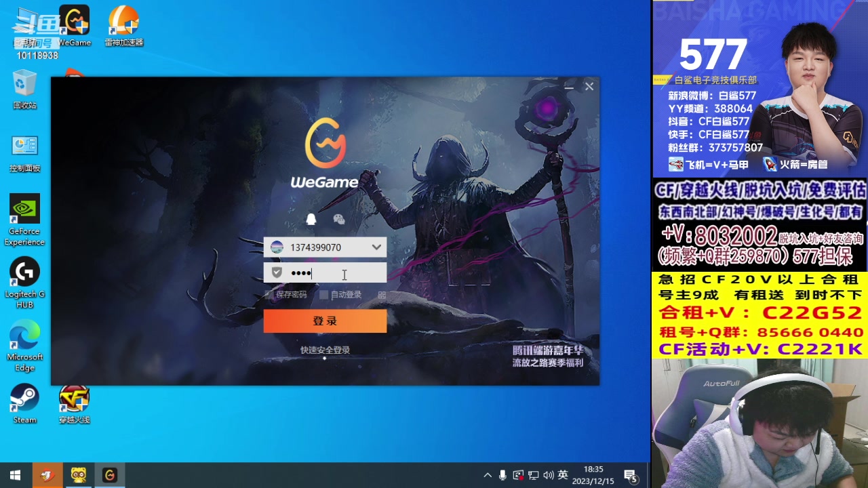The image size is (868, 488).
Task: Focus the password input field
Action: point(325,272)
